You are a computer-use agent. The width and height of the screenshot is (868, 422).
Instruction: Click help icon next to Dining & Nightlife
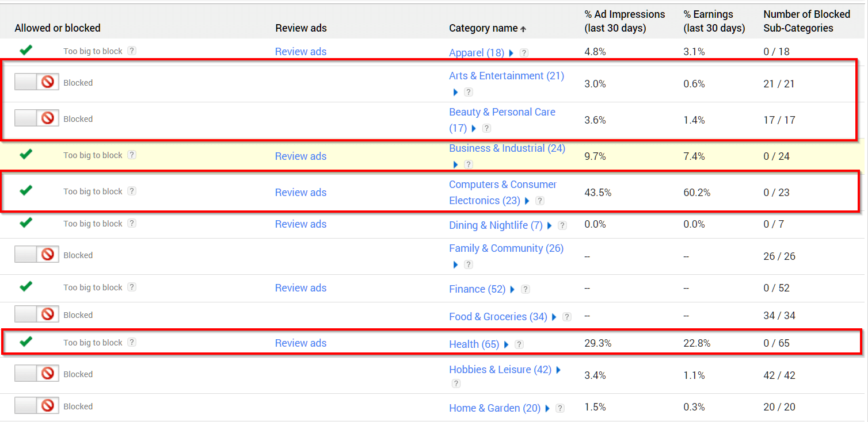pyautogui.click(x=562, y=225)
